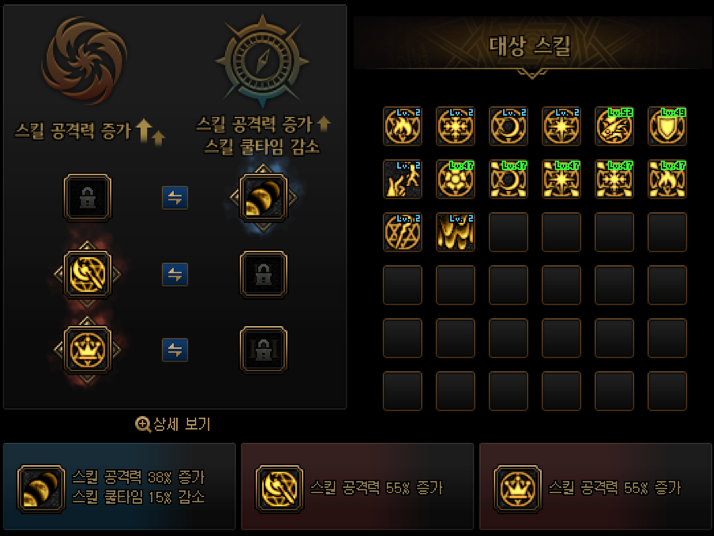Screen dimensions: 714x536
Task: Click the dripping gold Lv.2 skill icon
Action: [x=455, y=232]
